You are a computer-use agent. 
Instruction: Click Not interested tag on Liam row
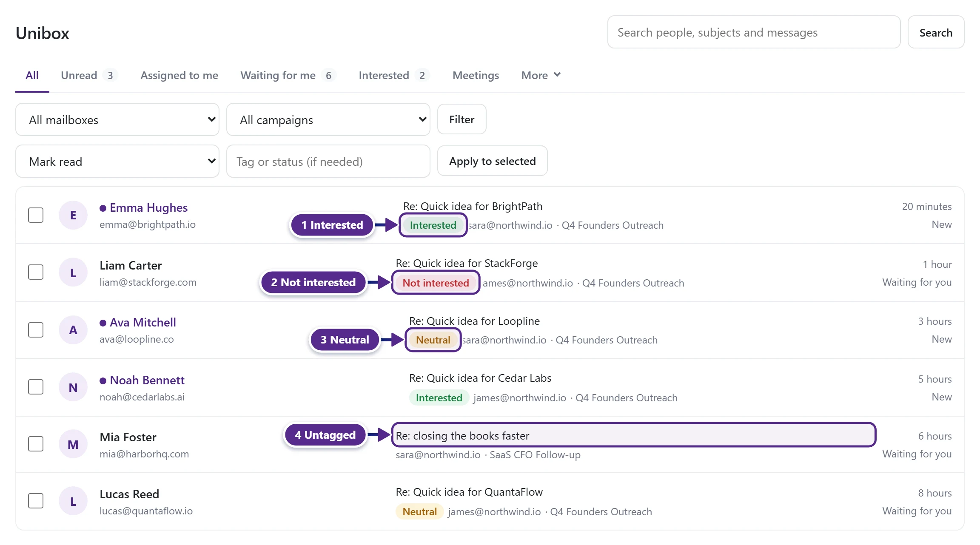click(436, 283)
